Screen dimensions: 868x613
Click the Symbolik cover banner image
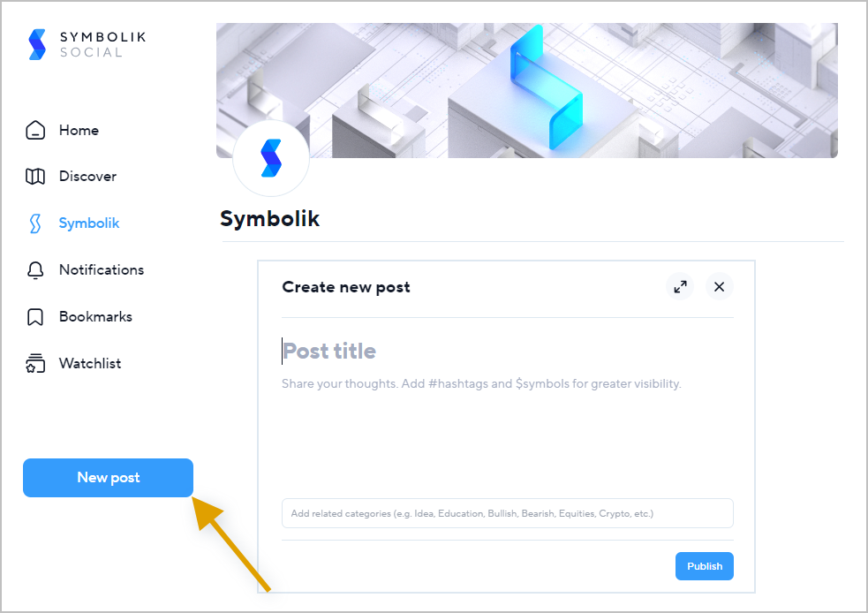526,90
